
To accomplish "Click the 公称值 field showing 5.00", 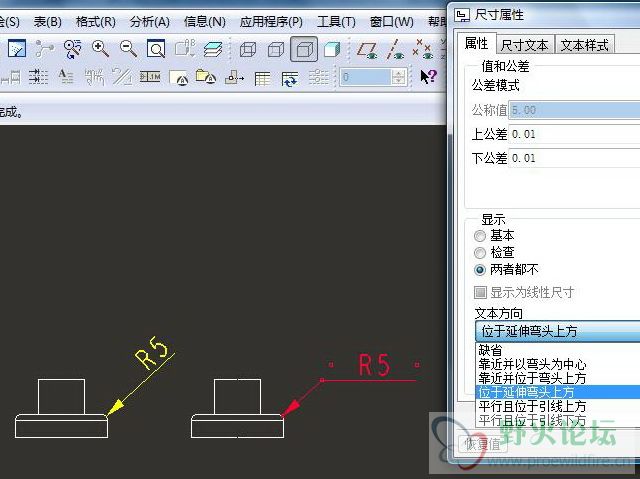I will pyautogui.click(x=574, y=110).
